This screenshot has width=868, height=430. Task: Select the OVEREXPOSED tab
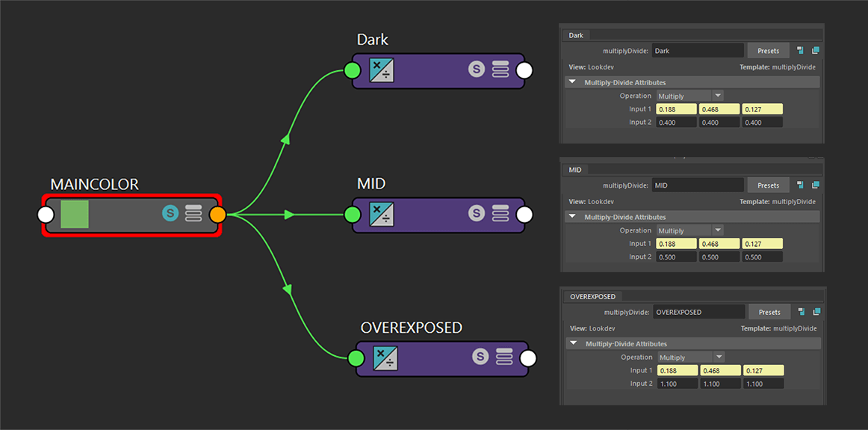coord(593,296)
